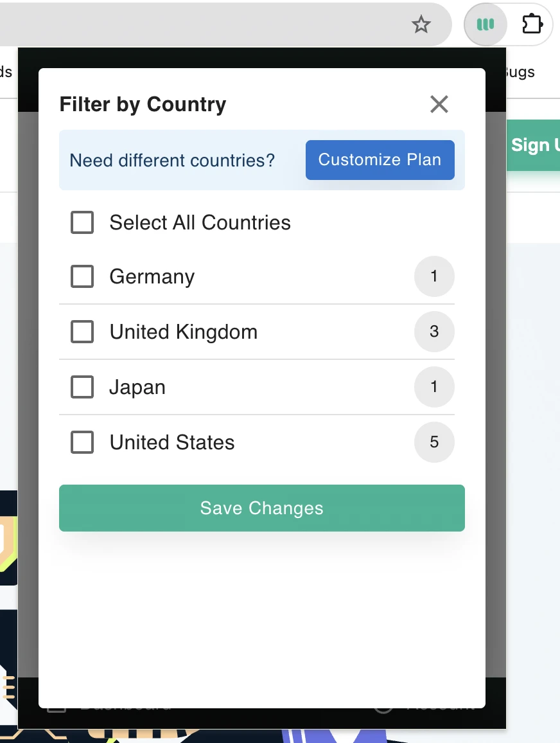Click the bookmark star icon
The image size is (560, 743).
coord(421,25)
